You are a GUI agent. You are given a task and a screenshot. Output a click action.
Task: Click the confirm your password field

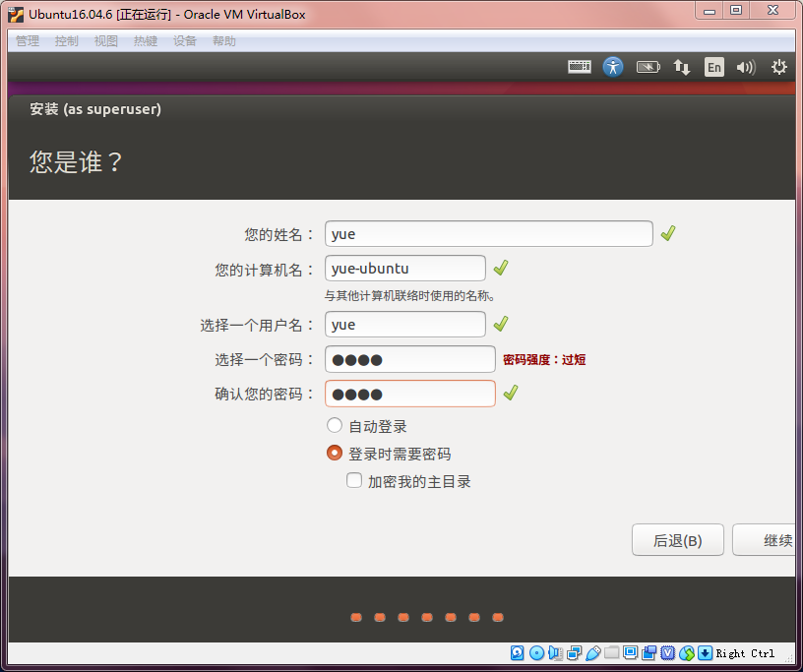(x=410, y=394)
